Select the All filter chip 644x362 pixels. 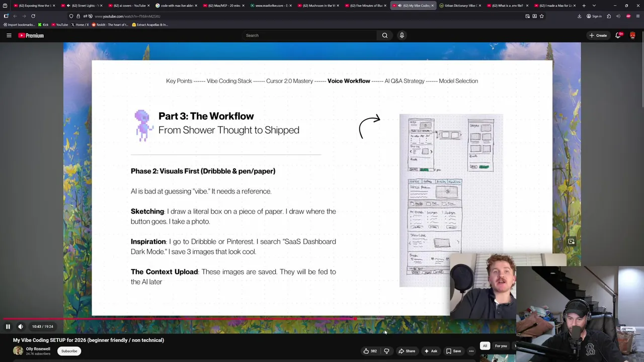pyautogui.click(x=485, y=346)
